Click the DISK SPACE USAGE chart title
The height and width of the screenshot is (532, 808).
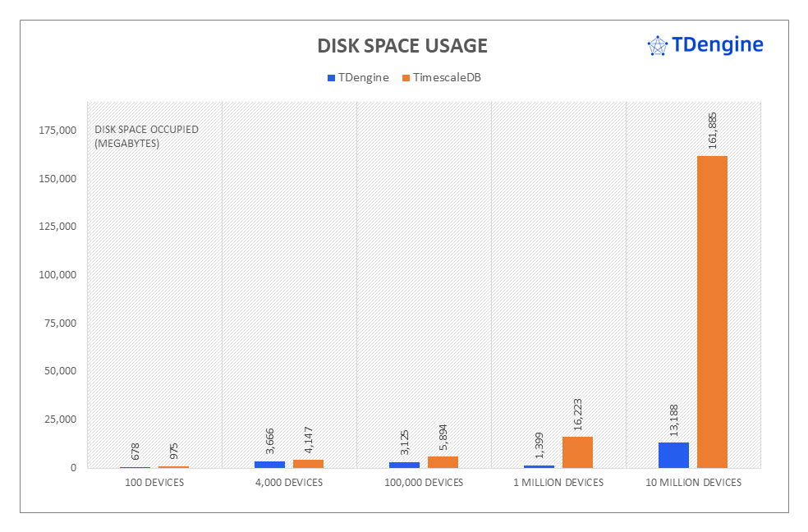click(x=402, y=46)
